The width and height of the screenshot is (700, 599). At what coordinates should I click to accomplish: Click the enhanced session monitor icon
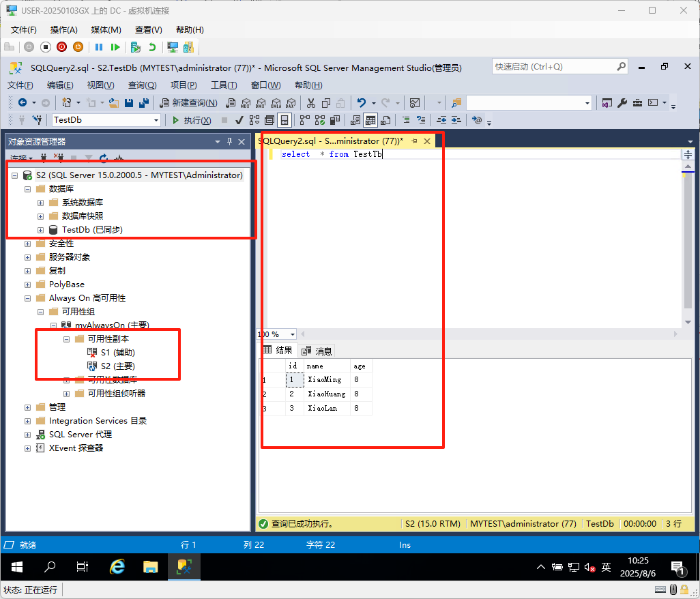tap(173, 47)
